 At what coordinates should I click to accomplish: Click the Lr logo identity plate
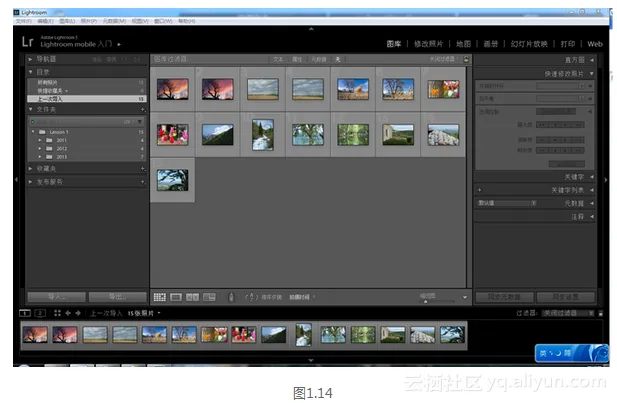coord(28,41)
